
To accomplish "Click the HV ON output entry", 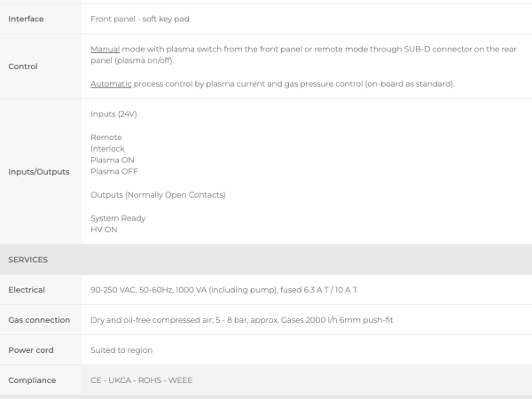I will [x=104, y=230].
